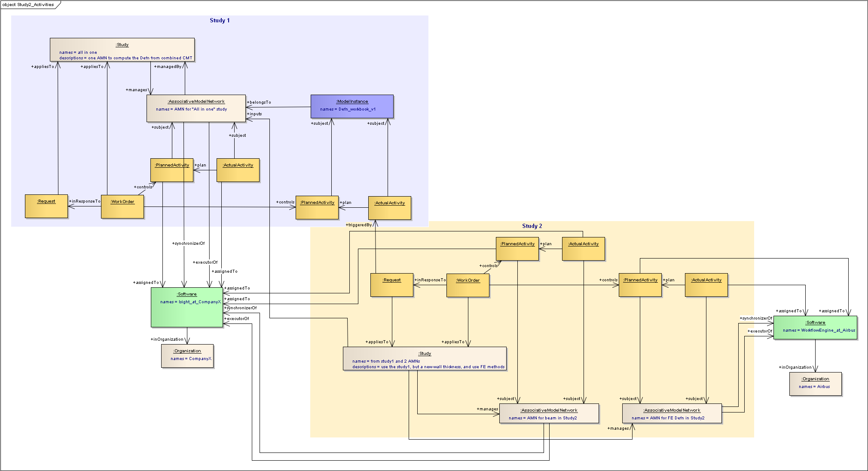Select the Study 2 Request object
The height and width of the screenshot is (471, 868).
[x=391, y=285]
